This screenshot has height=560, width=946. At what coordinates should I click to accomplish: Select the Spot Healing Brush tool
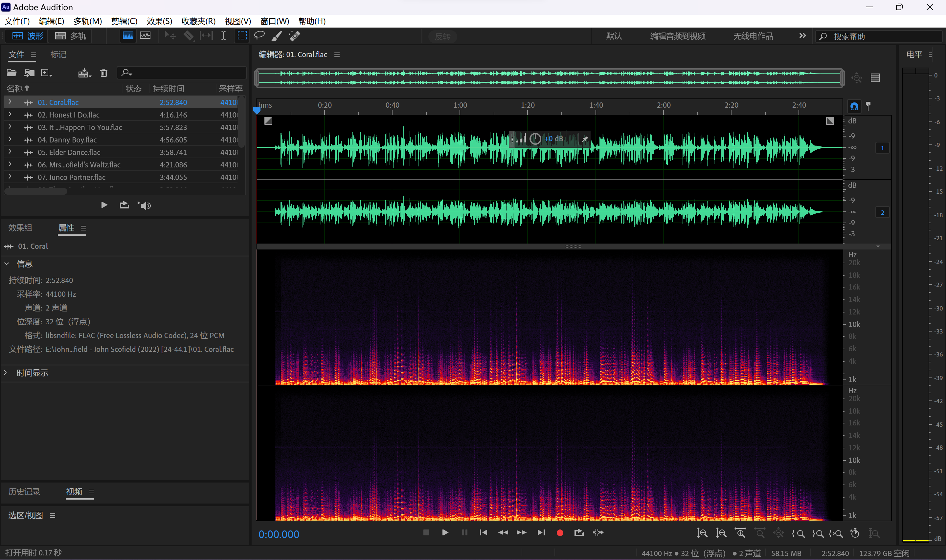click(294, 35)
